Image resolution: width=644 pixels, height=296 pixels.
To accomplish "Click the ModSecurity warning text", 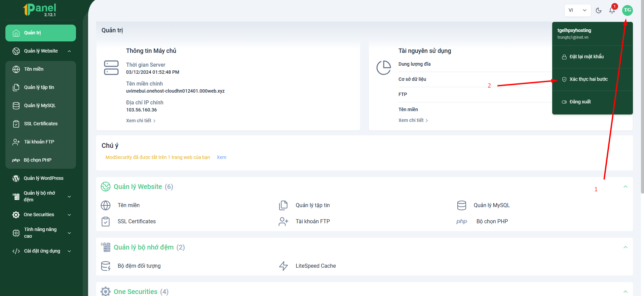I will tap(158, 157).
